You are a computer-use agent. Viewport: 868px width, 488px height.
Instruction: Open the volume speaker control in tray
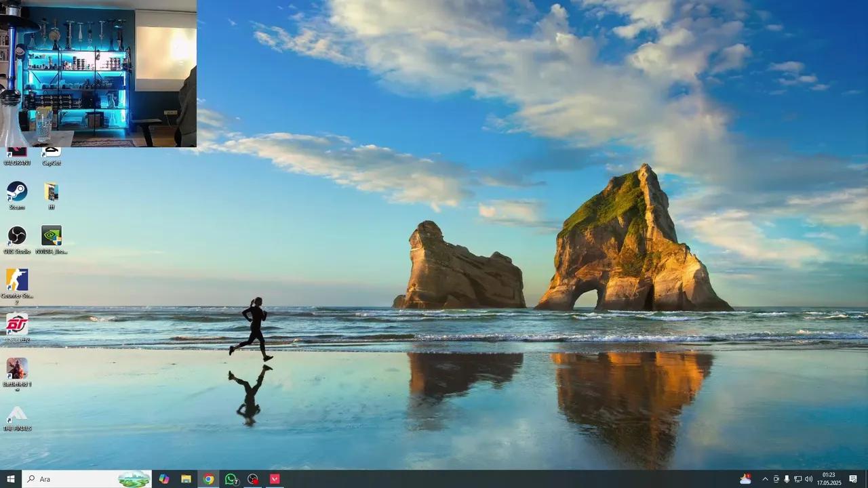808,479
